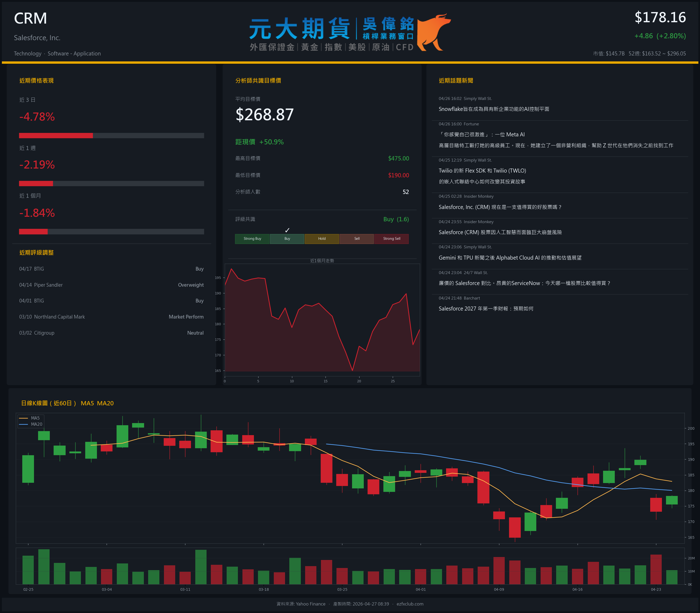Click the orange bull logo icon

click(434, 32)
